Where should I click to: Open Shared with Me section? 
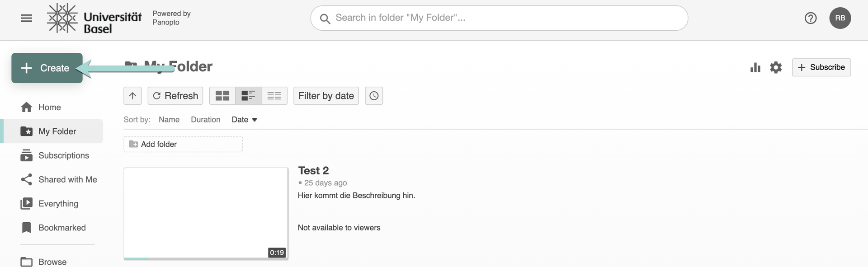click(x=67, y=179)
